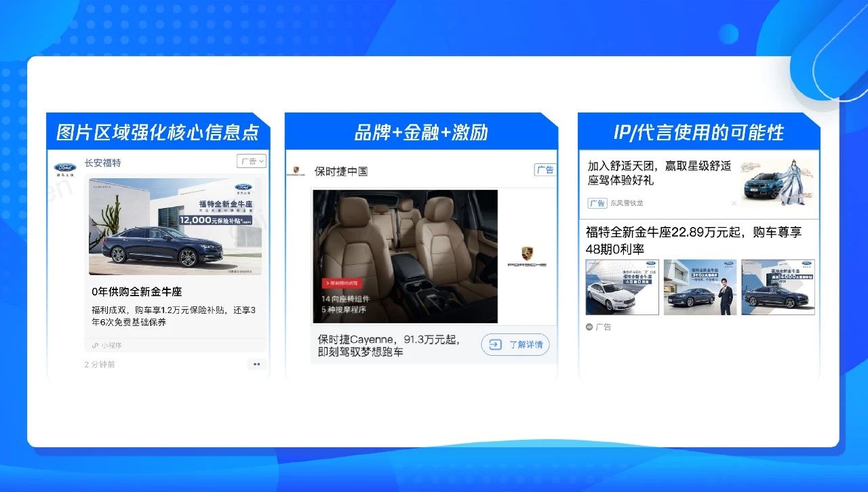Open the 长安福特 account name
The width and height of the screenshot is (868, 492).
pyautogui.click(x=103, y=163)
